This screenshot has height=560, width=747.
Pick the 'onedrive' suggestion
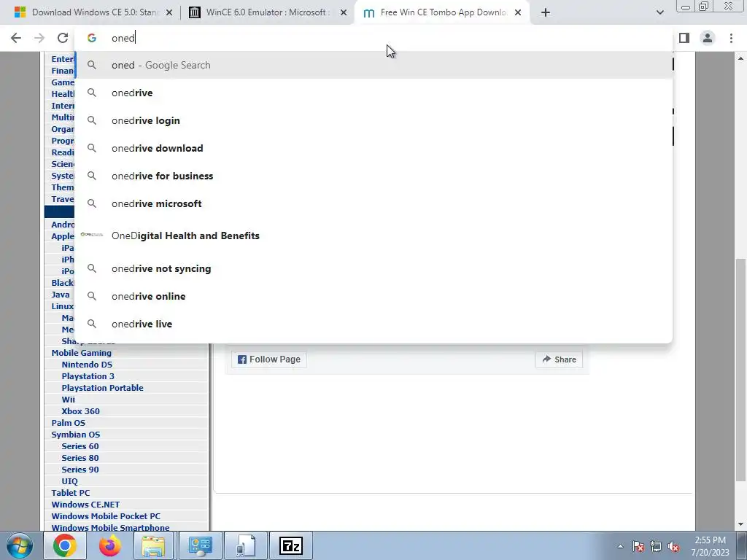374,93
